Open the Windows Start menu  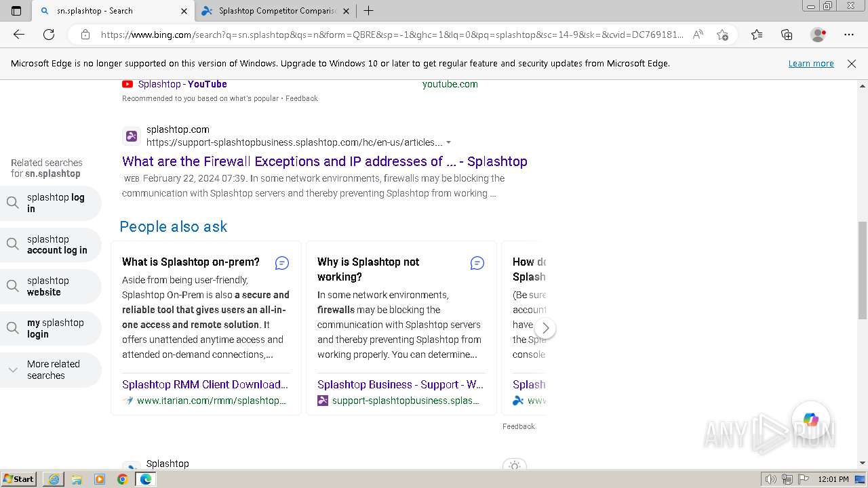tap(18, 479)
